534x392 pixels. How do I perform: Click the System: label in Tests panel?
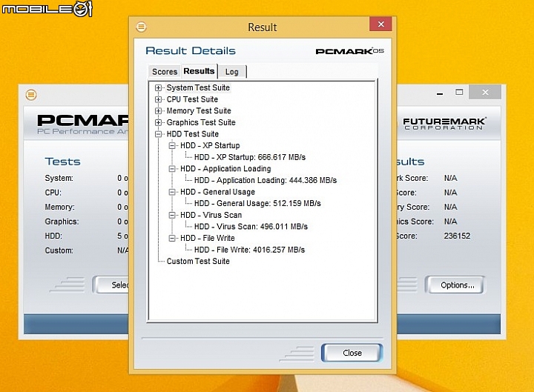(x=59, y=178)
